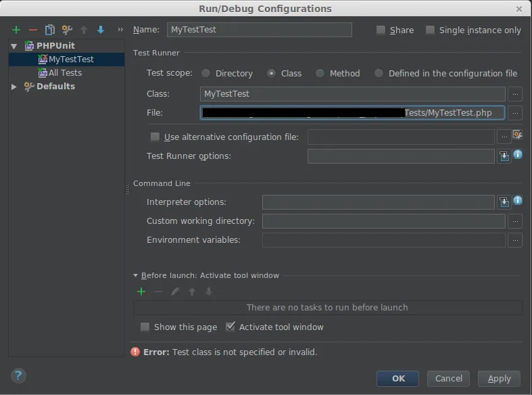Image resolution: width=532 pixels, height=395 pixels.
Task: Collapse the PHPUnit tree node
Action: tap(14, 46)
